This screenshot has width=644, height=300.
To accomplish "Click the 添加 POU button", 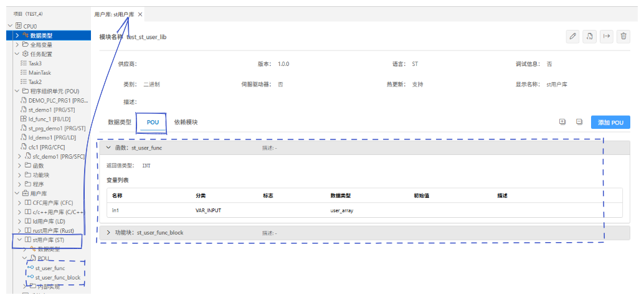I will pos(610,122).
